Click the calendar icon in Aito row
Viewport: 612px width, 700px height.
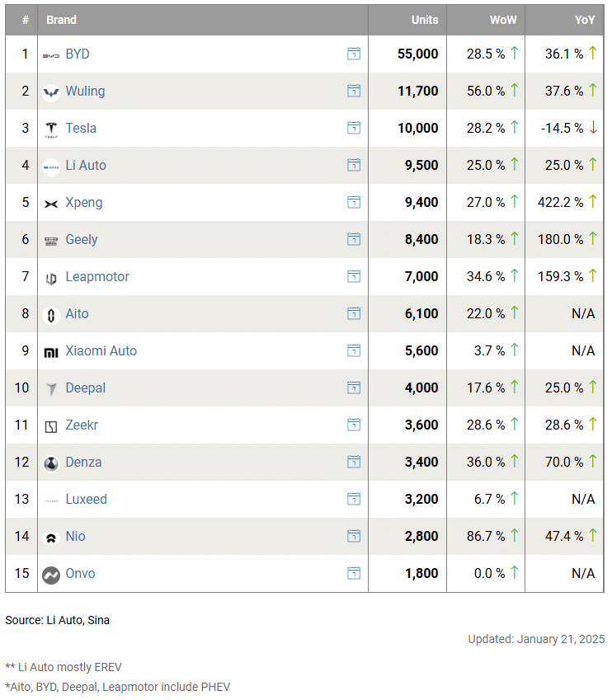pos(354,313)
